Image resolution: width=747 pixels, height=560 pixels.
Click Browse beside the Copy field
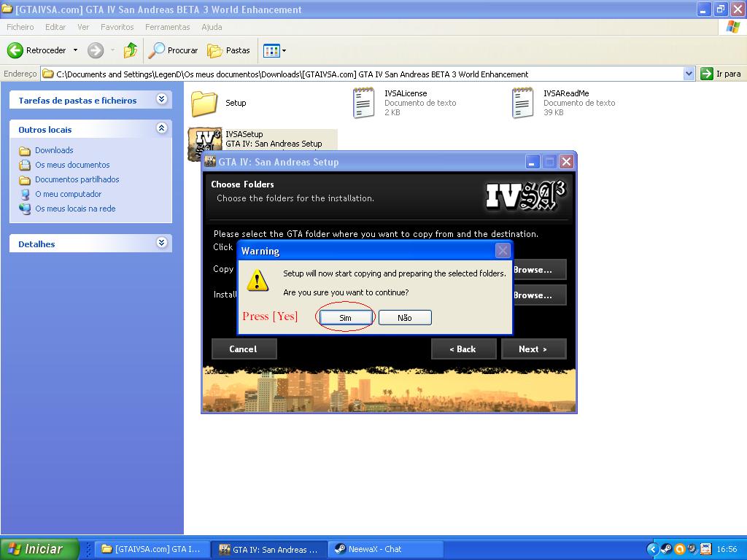(539, 270)
